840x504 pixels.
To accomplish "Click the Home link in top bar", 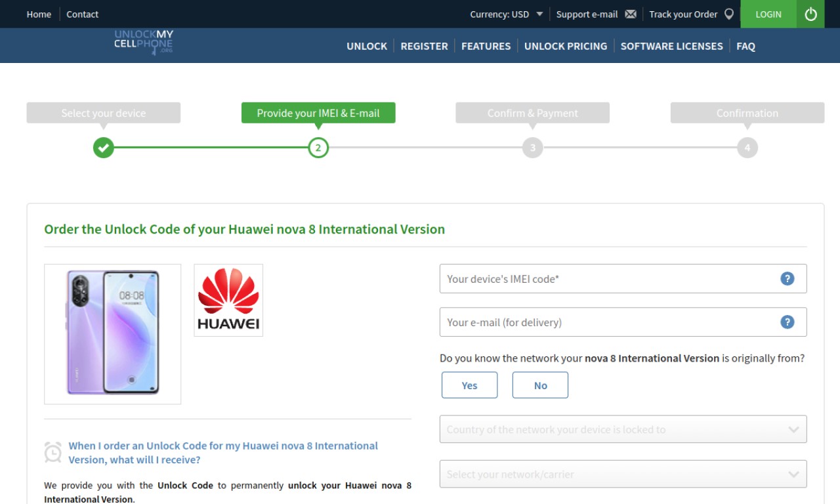I will pyautogui.click(x=39, y=14).
